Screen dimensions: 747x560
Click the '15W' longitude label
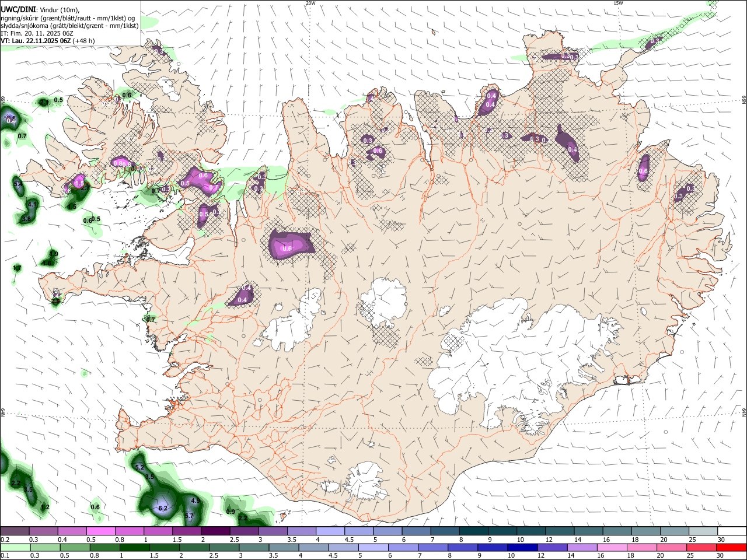618,3
